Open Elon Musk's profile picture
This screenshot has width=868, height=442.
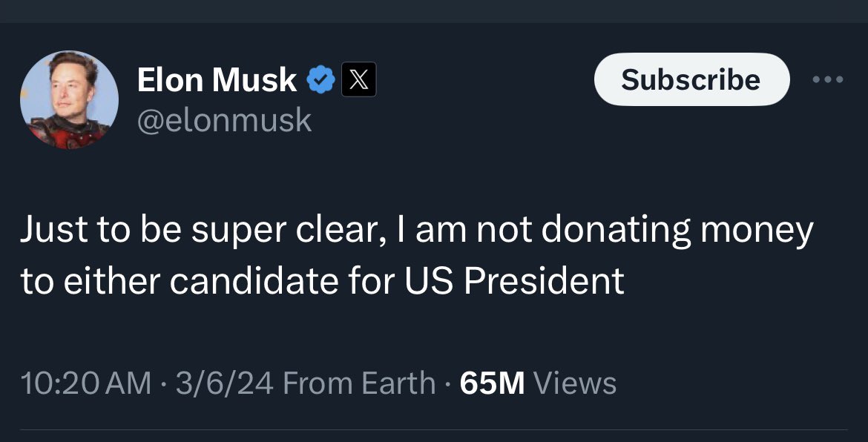(x=69, y=99)
